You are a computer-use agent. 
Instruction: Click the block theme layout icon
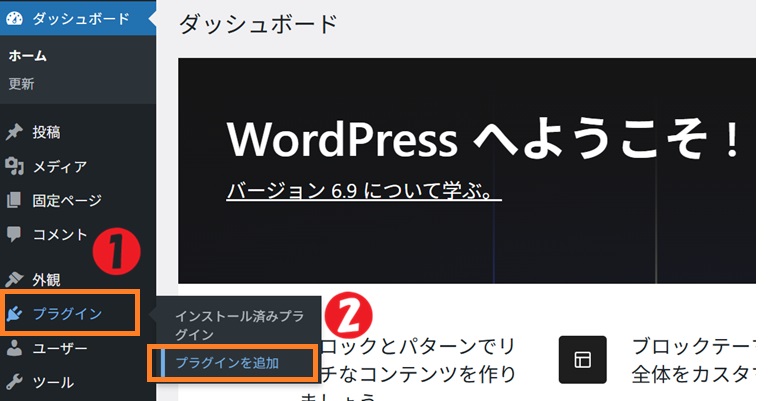pos(583,359)
